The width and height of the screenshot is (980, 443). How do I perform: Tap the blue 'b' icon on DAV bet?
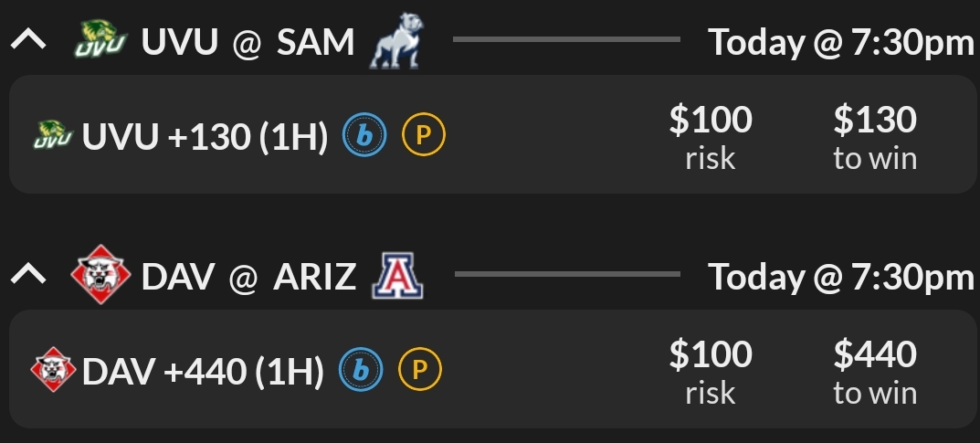pos(361,371)
